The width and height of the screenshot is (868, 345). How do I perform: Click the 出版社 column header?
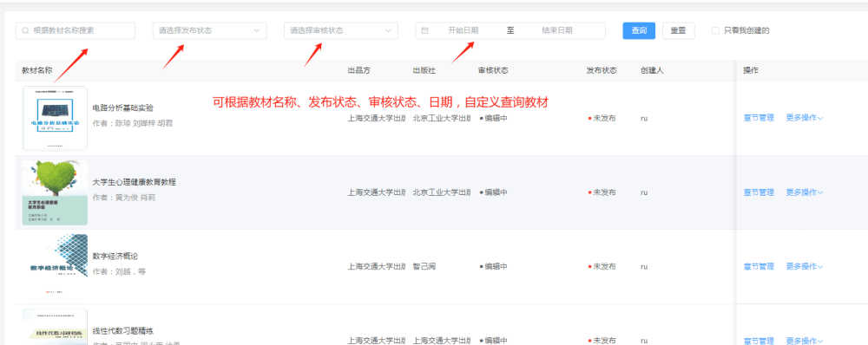(x=424, y=70)
